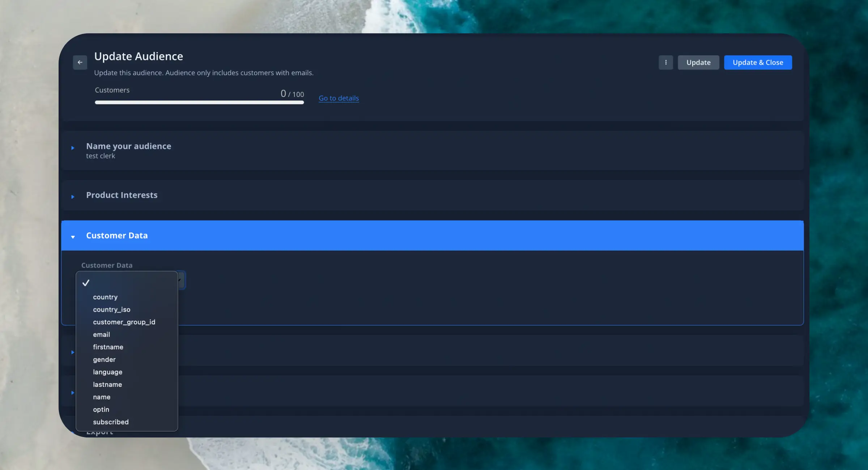
Task: Select the subscribed option in dropdown
Action: tap(111, 422)
